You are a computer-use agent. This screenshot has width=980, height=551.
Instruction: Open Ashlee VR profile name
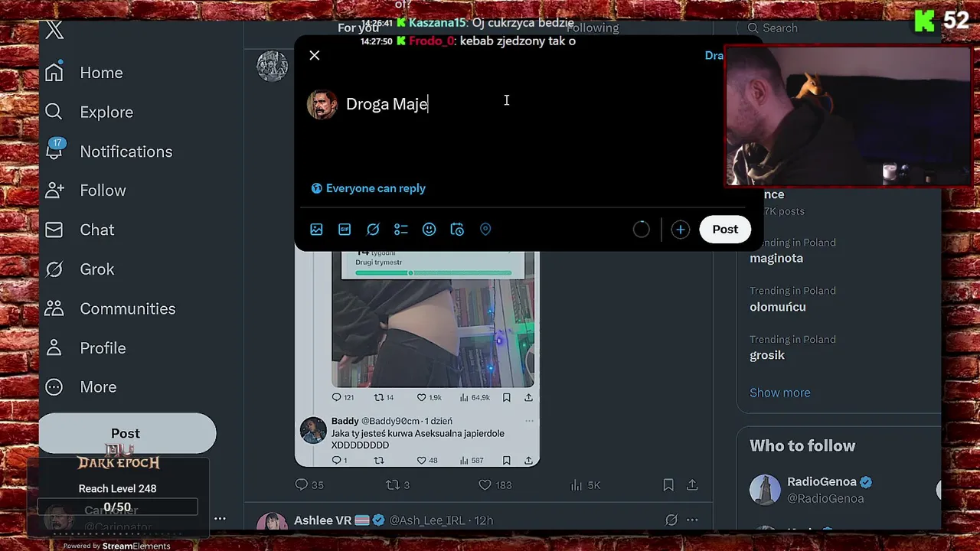click(x=322, y=520)
